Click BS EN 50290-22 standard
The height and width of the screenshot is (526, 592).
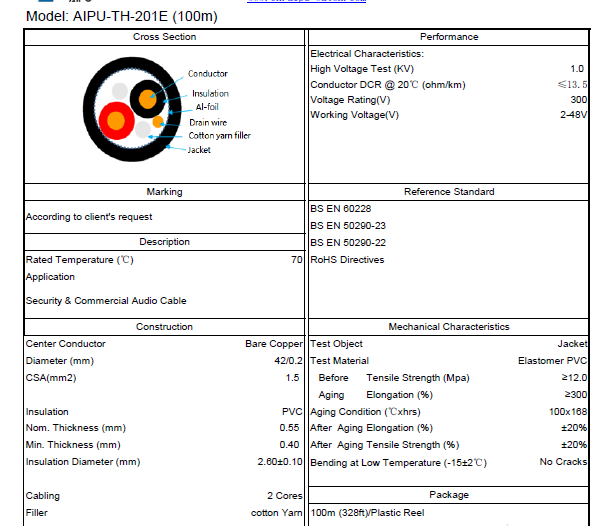[x=348, y=243]
